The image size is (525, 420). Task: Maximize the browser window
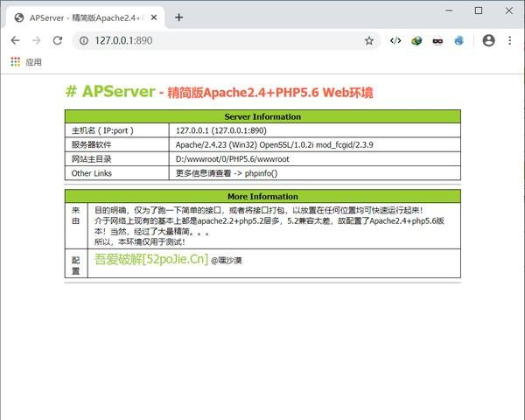(x=479, y=10)
